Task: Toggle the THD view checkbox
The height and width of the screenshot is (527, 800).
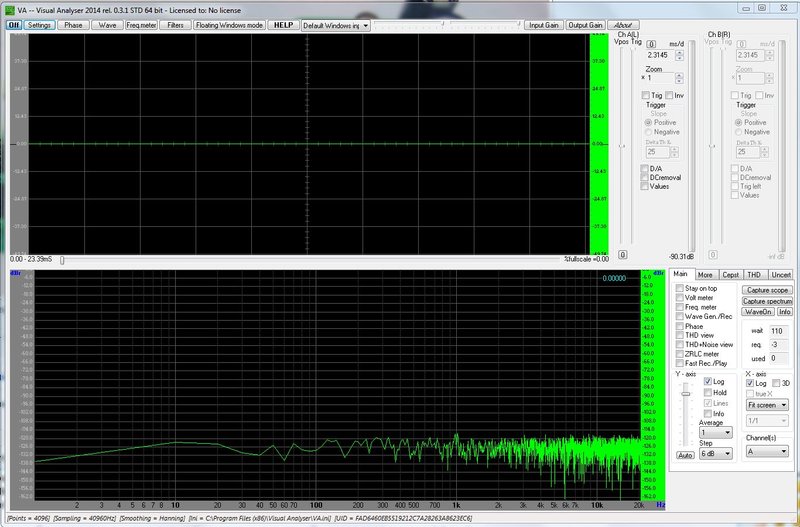Action: (x=680, y=335)
